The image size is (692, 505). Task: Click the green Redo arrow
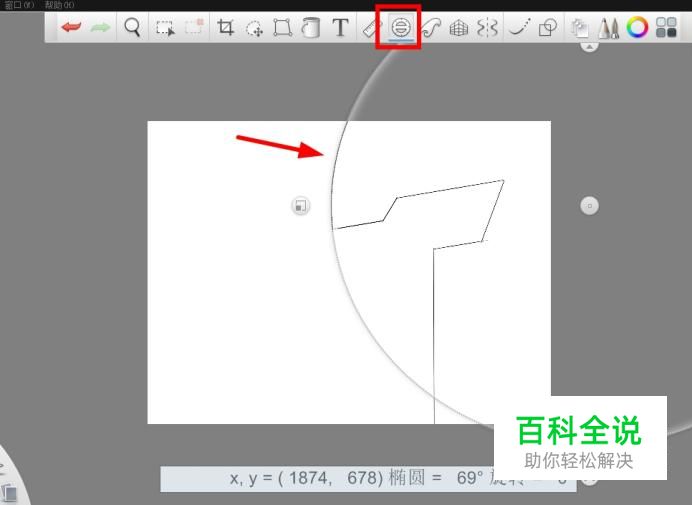100,27
